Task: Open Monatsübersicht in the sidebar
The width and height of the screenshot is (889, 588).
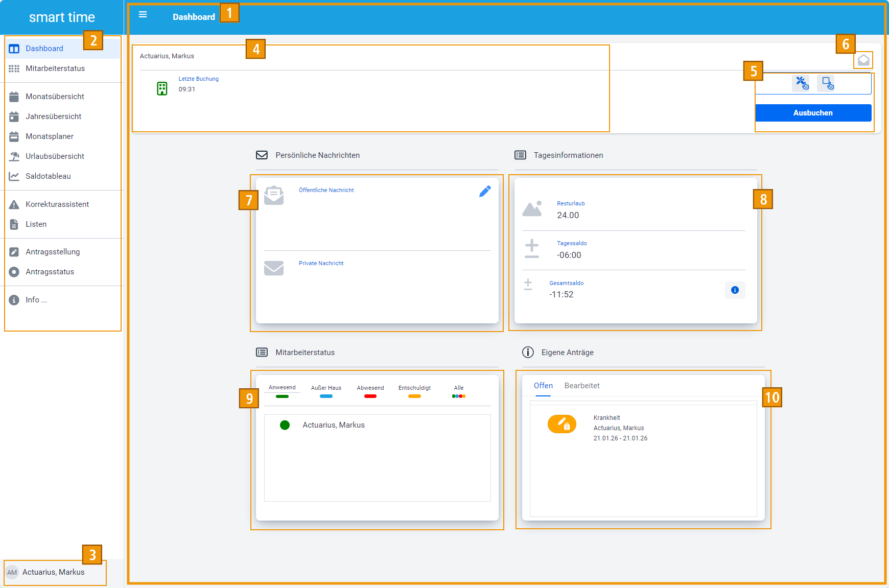Action: 55,97
